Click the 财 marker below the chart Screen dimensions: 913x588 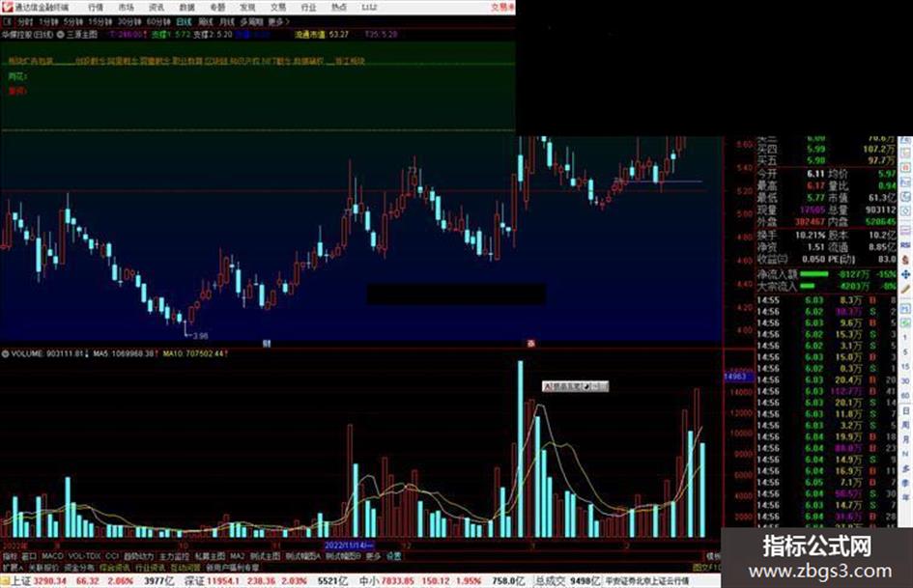pyautogui.click(x=267, y=344)
